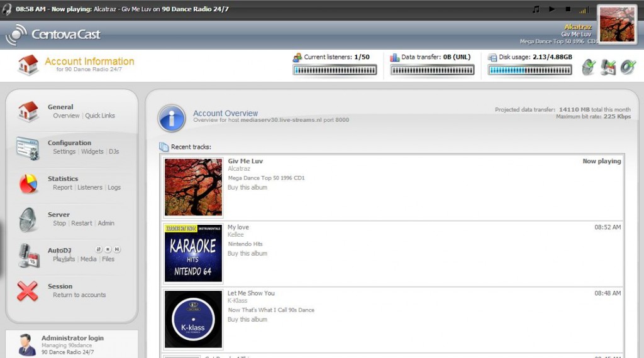The width and height of the screenshot is (644, 358).
Task: Open the Karaoke Hits Nintendo 64 cover
Action: point(193,254)
